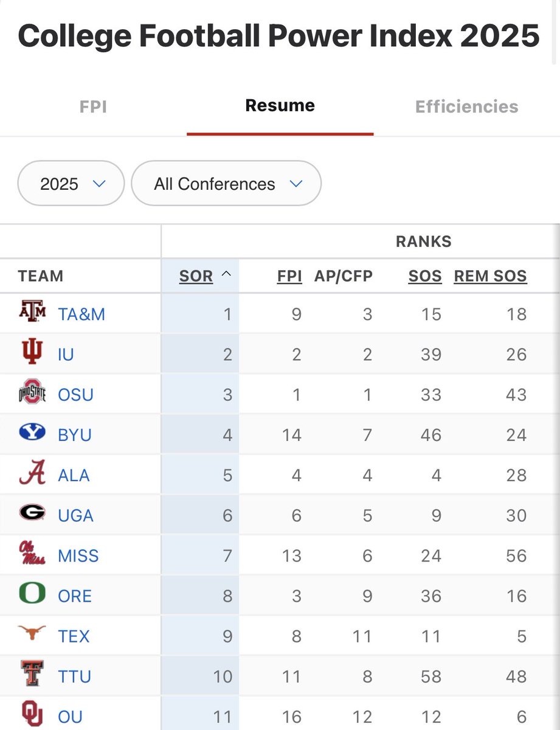Click the Georgia G logo
560x730 pixels.
click(x=32, y=514)
